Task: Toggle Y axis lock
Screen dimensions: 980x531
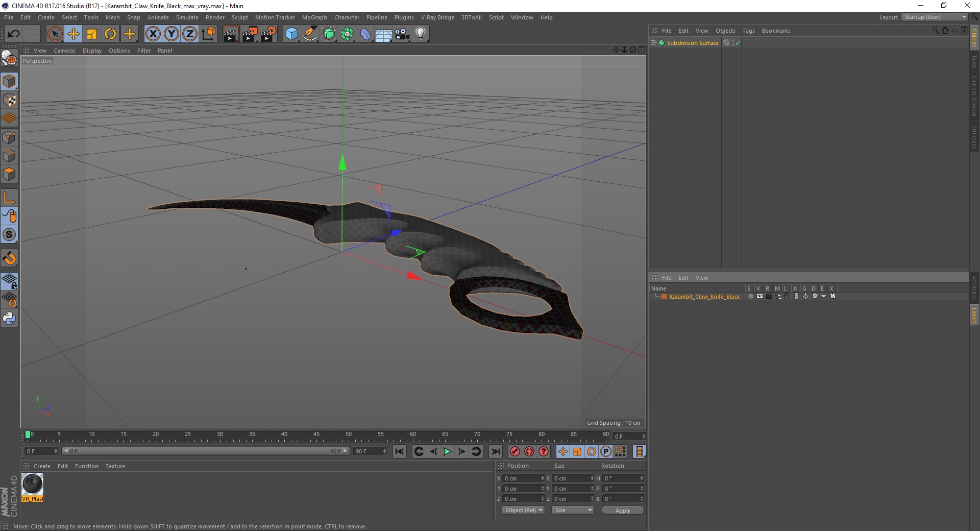Action: (171, 34)
